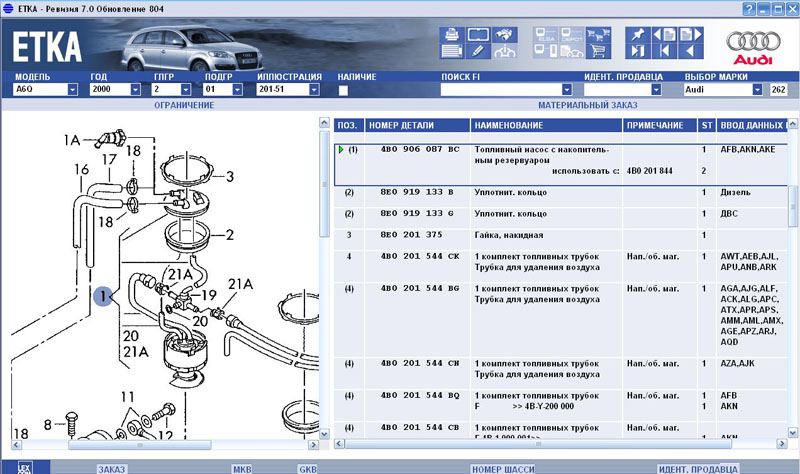The image size is (800, 474).
Task: Click the pencil edit icon
Action: 478,50
